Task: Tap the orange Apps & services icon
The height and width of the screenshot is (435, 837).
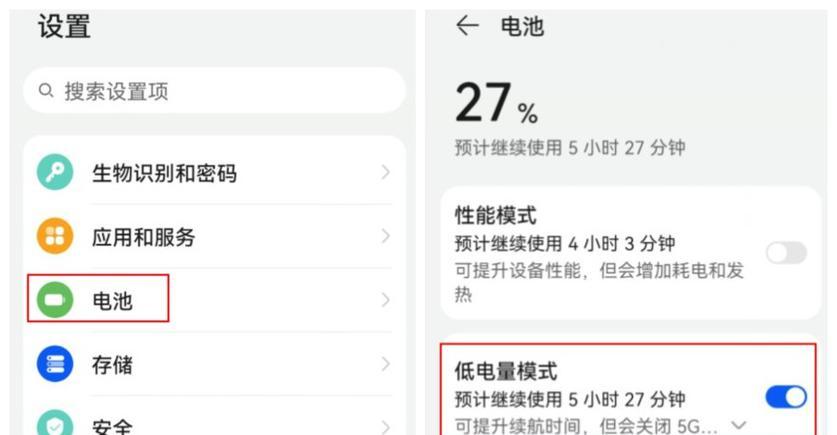Action: coord(55,236)
